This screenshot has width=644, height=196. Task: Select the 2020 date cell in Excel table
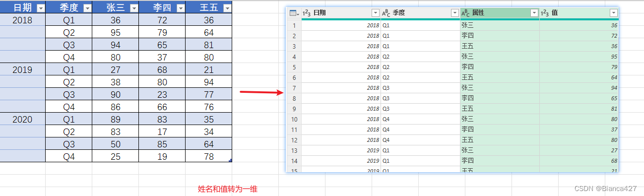tap(22, 119)
